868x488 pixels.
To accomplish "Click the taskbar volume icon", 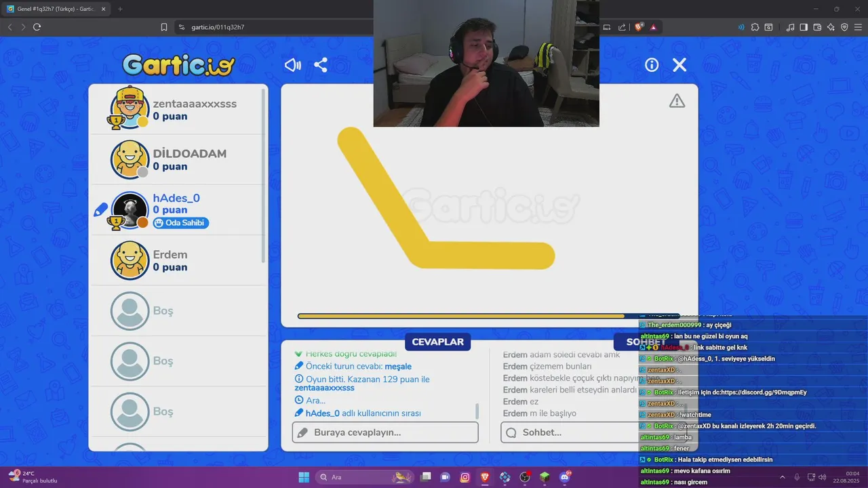I will pos(823,477).
